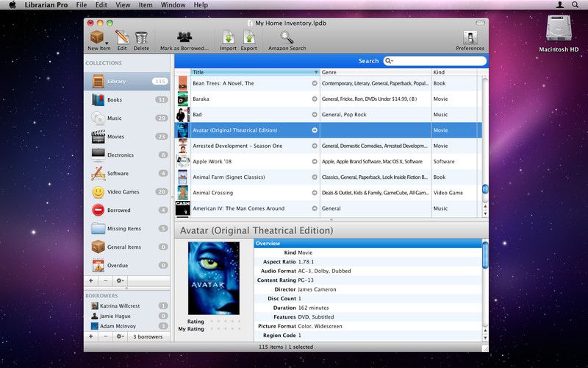The image size is (588, 368).
Task: Click Baraka cover thumbnail in list
Action: coord(182,99)
